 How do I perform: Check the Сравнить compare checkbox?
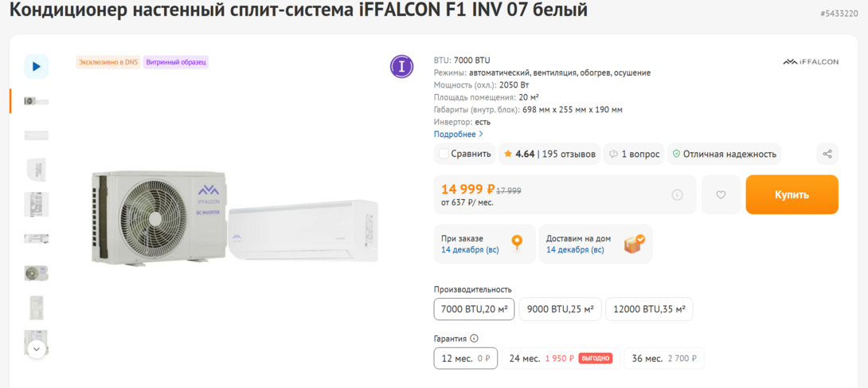[x=444, y=154]
